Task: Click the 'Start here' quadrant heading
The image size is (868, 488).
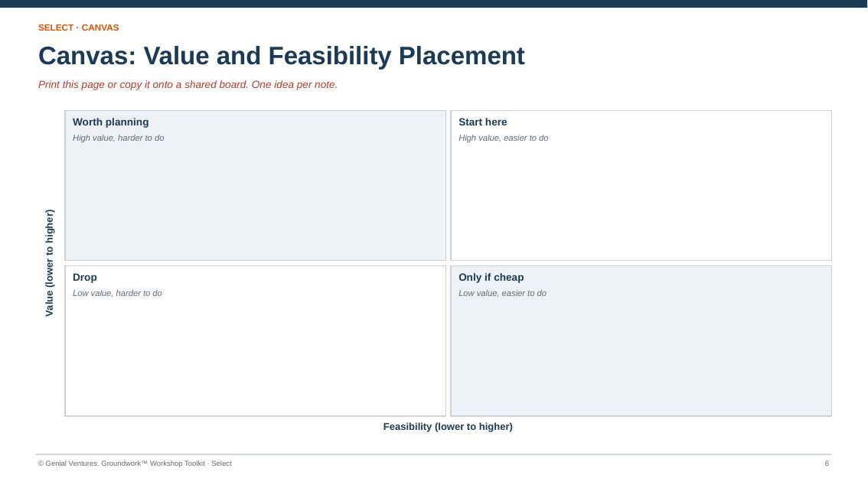Action: (483, 122)
